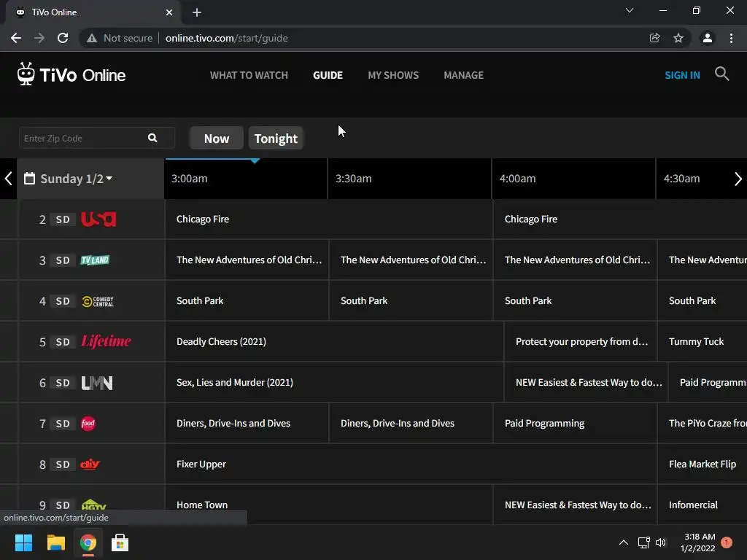Click the Tonight button
Screen dimensions: 747x560
(276, 138)
